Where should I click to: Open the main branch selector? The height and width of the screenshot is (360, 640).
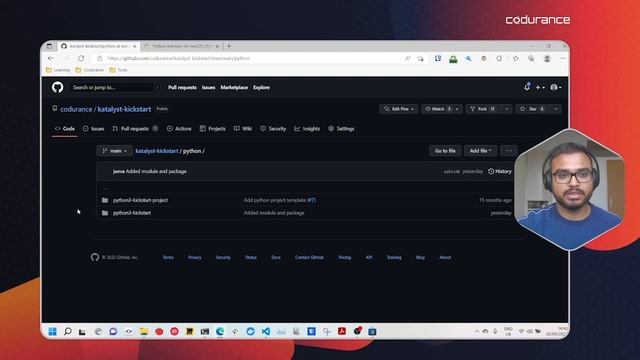(115, 151)
